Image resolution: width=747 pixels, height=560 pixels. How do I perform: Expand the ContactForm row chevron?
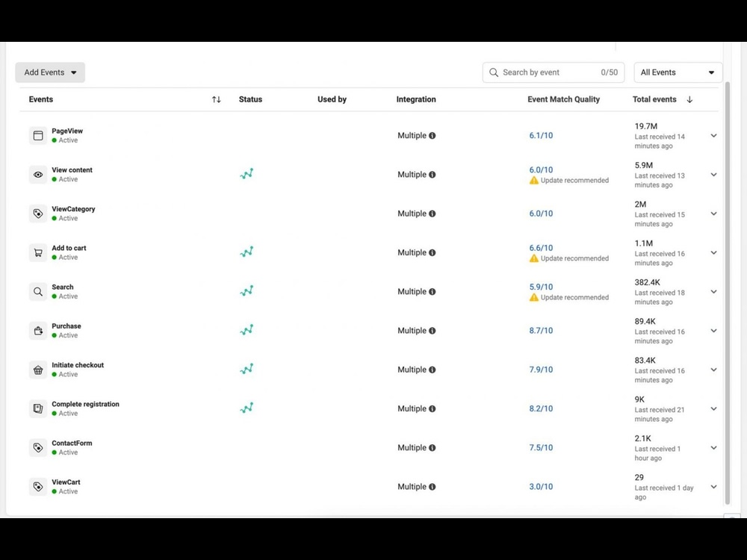point(713,447)
